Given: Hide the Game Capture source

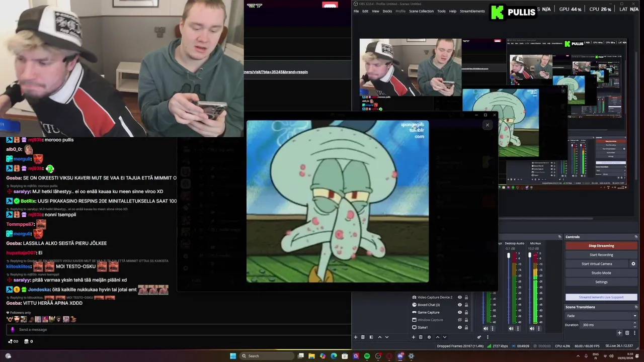Looking at the screenshot, I should click(x=460, y=312).
